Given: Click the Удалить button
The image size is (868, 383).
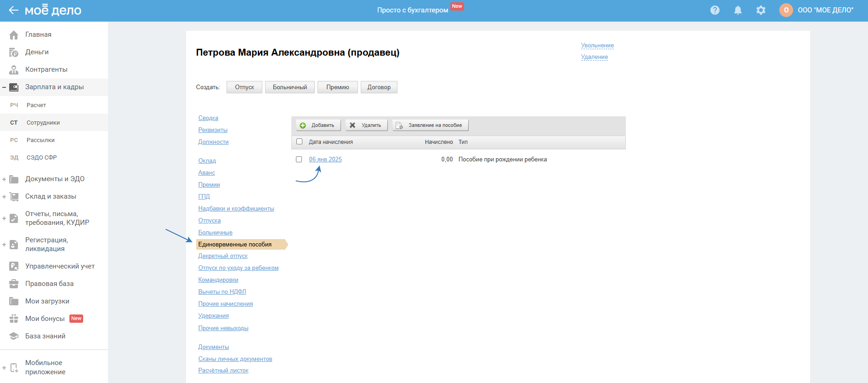Looking at the screenshot, I should coord(366,125).
